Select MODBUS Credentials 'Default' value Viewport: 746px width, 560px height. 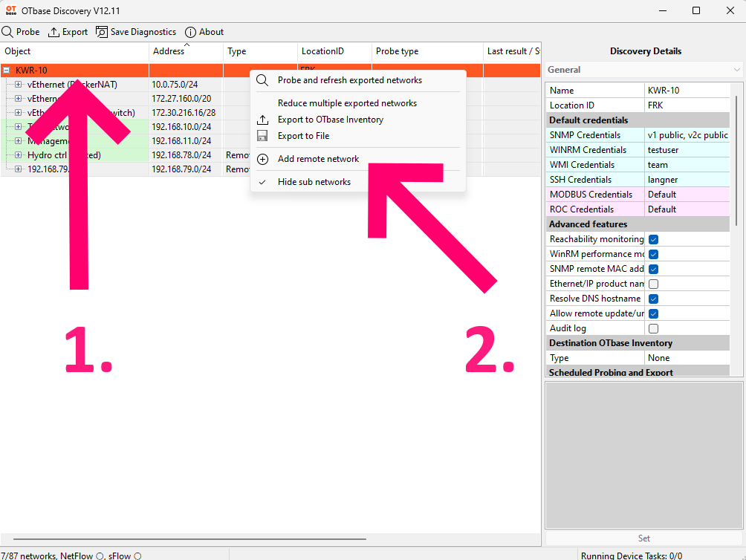click(x=687, y=195)
